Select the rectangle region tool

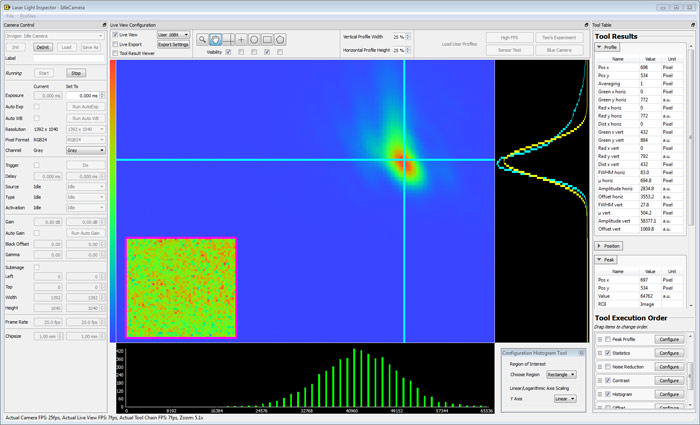(267, 39)
